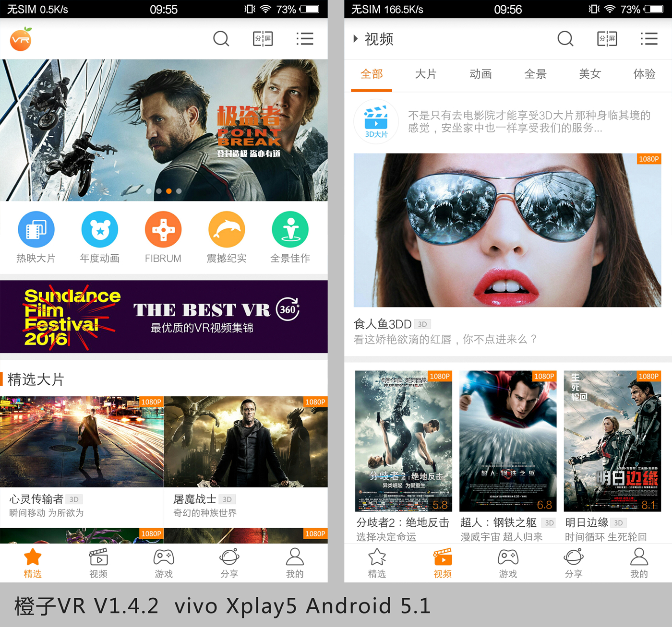Open the list menu on right 视频 screen
This screenshot has height=627, width=672.
click(x=649, y=39)
